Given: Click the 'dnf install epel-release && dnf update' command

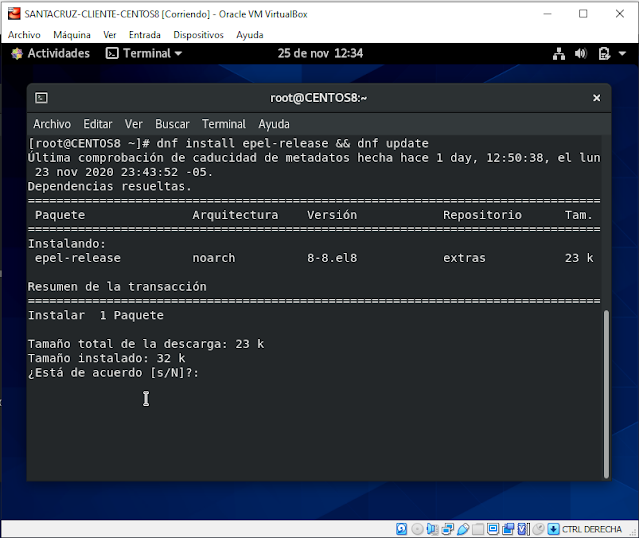Looking at the screenshot, I should tap(292, 143).
